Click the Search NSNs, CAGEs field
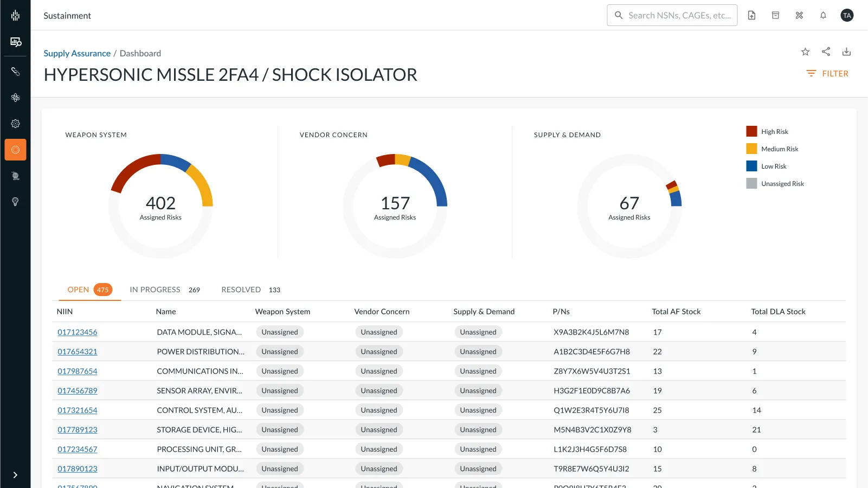The height and width of the screenshot is (488, 868). pyautogui.click(x=679, y=15)
